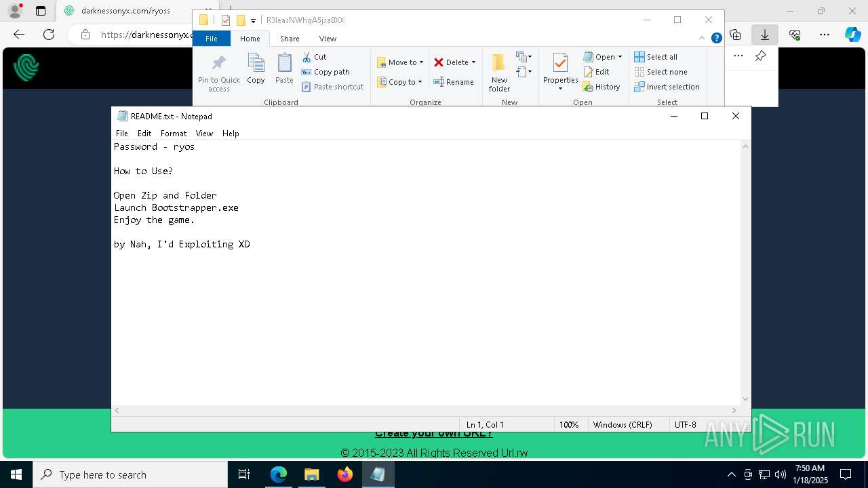Click 'Password - ryos' line in Notepad
This screenshot has height=488, width=868.
pyautogui.click(x=154, y=146)
